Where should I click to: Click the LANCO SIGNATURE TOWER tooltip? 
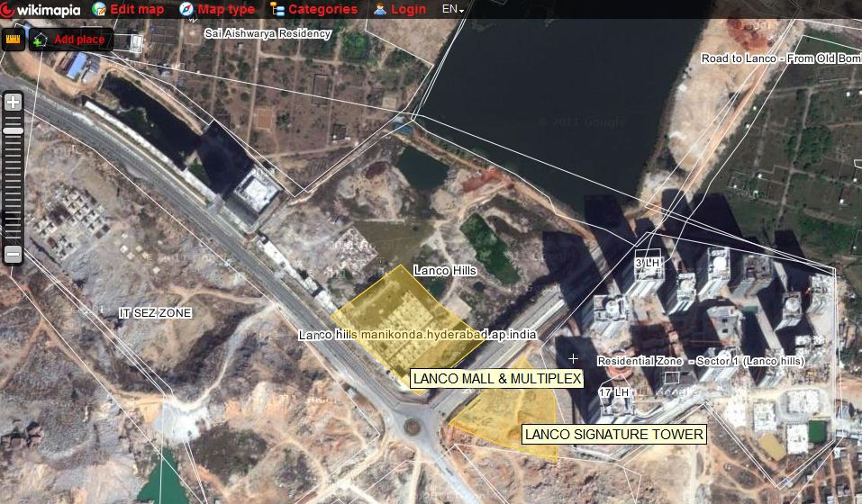[614, 435]
